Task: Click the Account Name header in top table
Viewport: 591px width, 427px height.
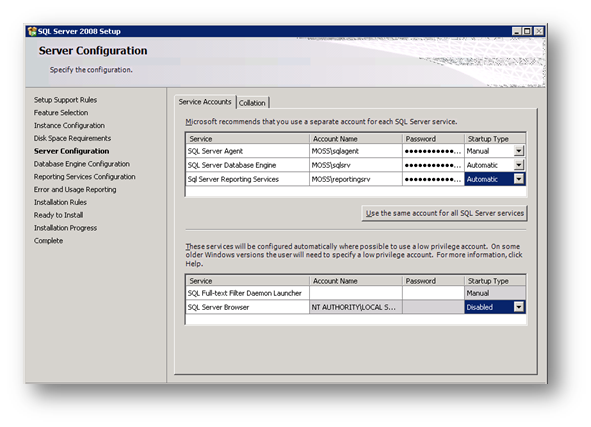Action: (x=356, y=139)
